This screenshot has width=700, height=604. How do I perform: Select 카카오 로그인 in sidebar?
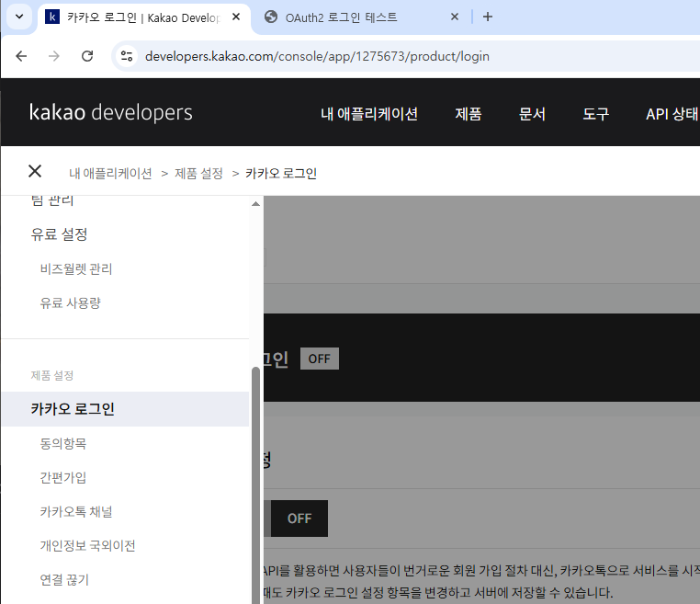[126, 409]
